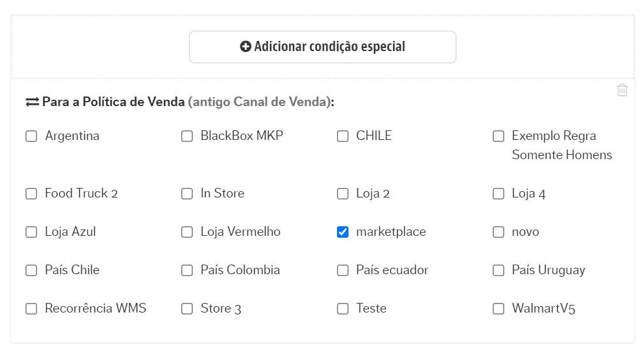Check the novo checkbox
Viewport: 644px width, 356px height.
point(498,232)
